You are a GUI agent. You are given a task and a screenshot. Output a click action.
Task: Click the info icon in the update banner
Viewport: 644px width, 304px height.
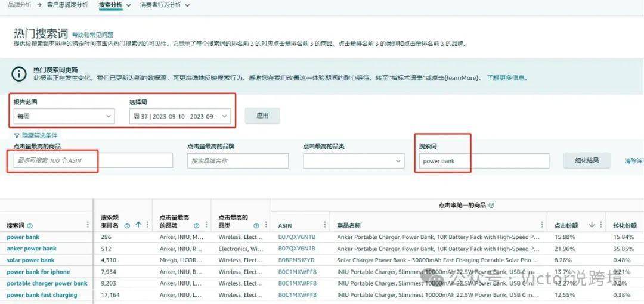coord(19,74)
